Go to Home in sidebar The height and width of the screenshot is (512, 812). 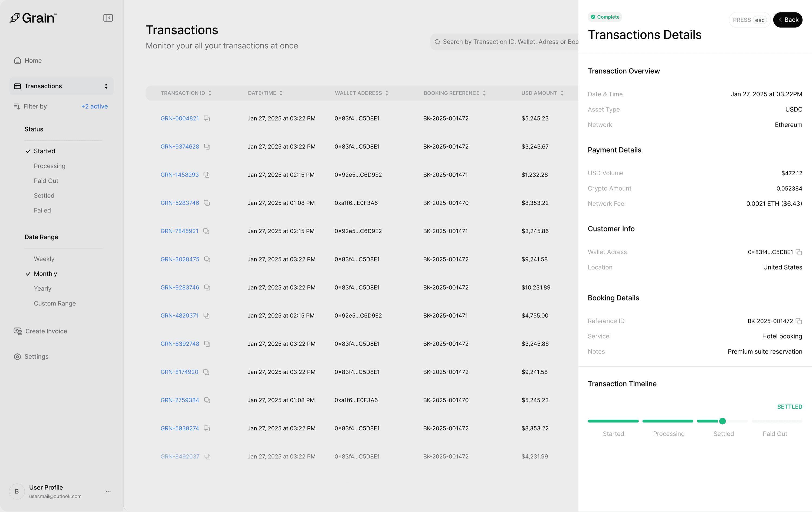tap(33, 61)
